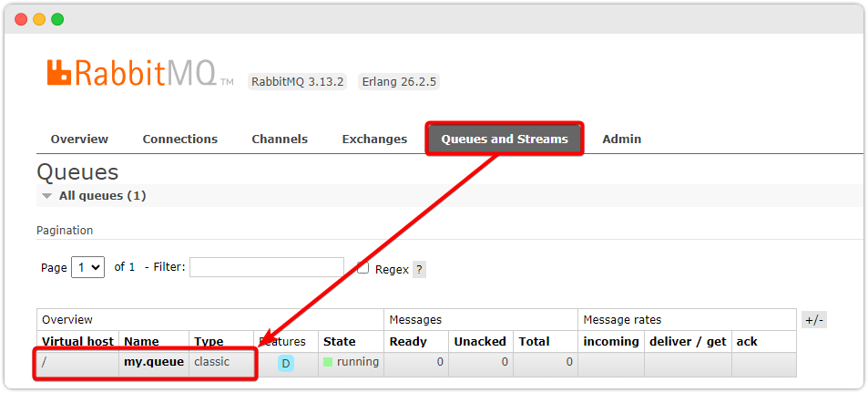Focus the Filter input field

[267, 267]
